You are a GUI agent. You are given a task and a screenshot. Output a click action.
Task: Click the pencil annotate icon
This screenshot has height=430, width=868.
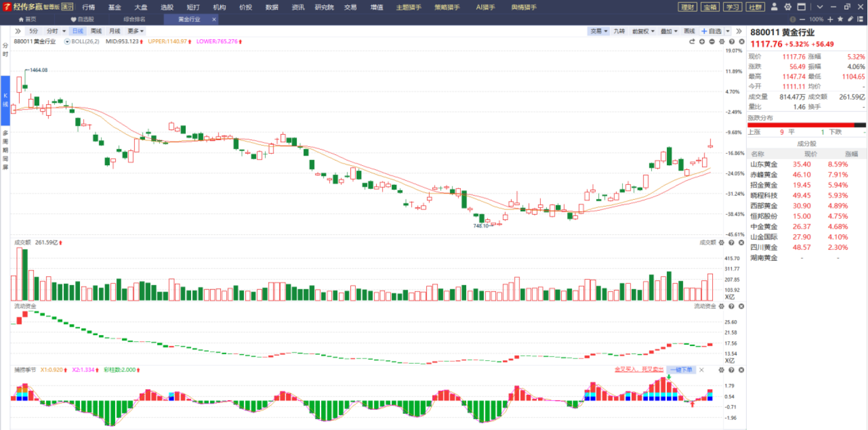[x=850, y=19]
